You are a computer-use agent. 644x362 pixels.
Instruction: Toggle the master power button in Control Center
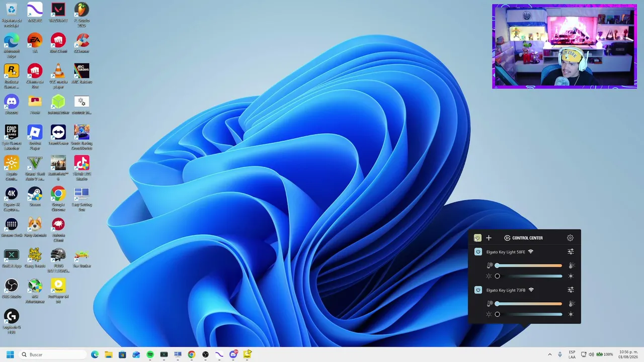477,238
